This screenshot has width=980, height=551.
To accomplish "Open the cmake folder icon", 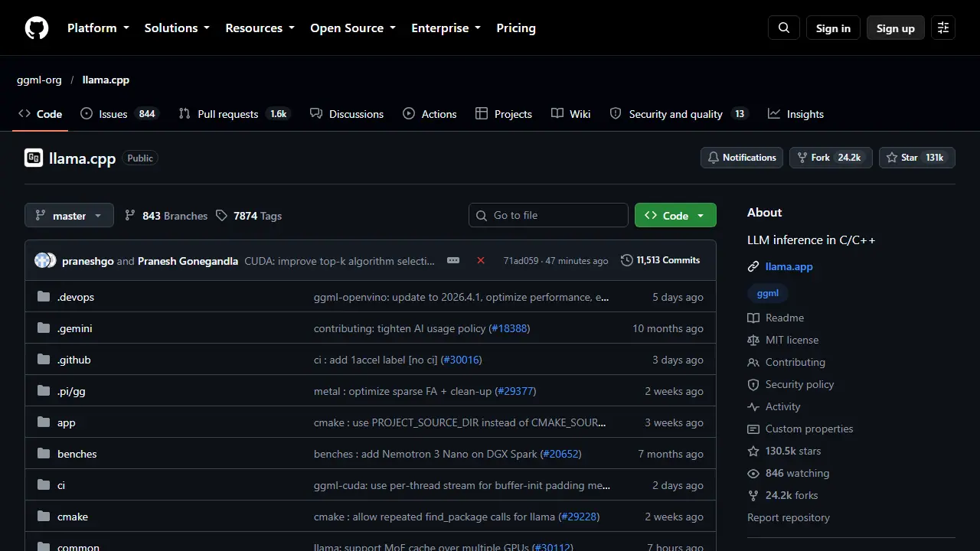I will pyautogui.click(x=44, y=517).
